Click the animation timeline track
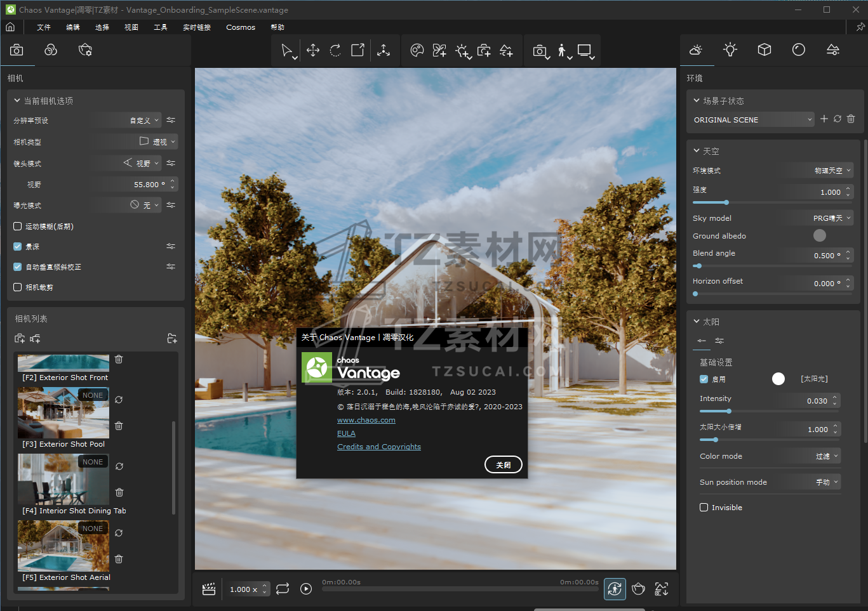This screenshot has width=868, height=611. point(460,589)
